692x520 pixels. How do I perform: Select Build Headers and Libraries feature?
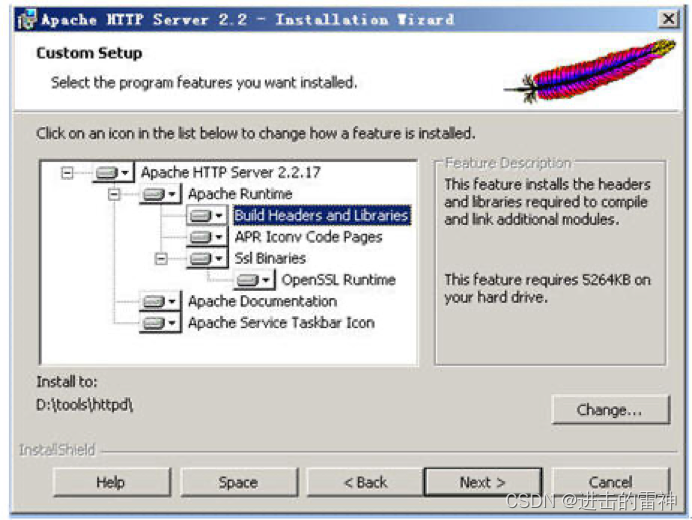pos(322,215)
